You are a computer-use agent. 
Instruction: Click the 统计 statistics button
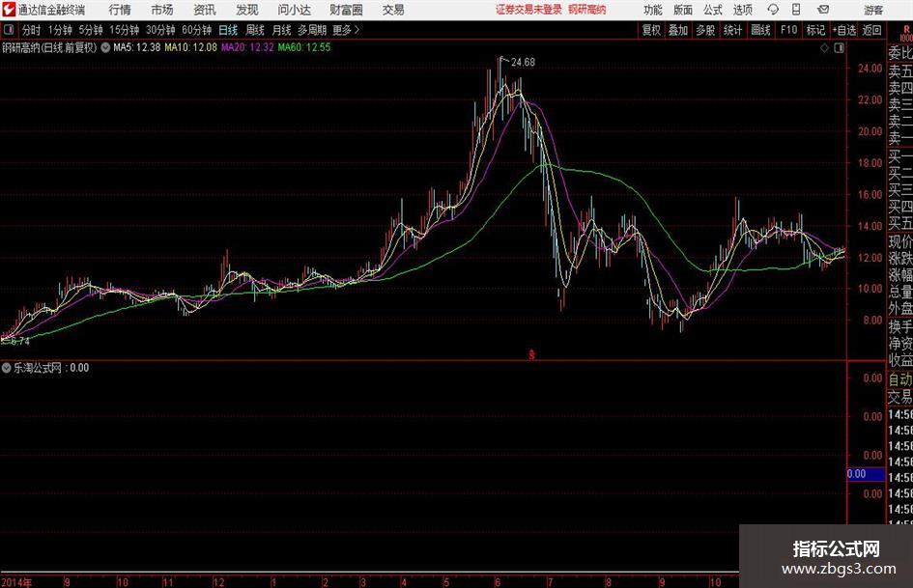732,30
